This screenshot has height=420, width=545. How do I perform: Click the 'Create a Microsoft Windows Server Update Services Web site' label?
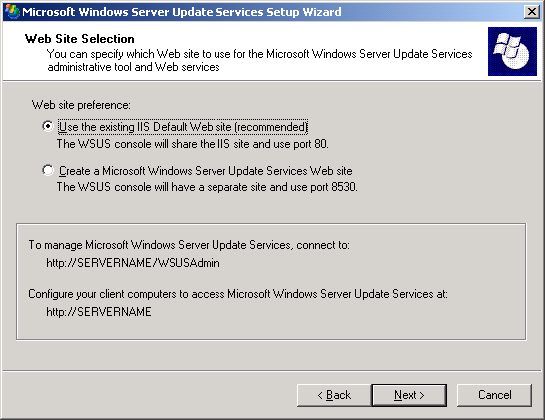[205, 171]
